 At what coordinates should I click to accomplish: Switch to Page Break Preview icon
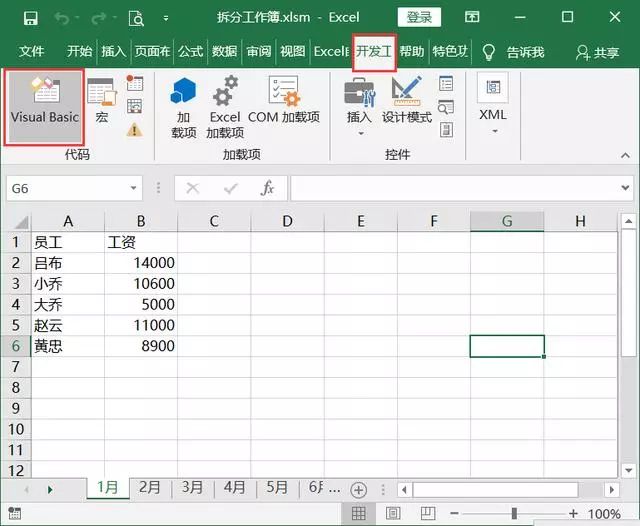428,513
